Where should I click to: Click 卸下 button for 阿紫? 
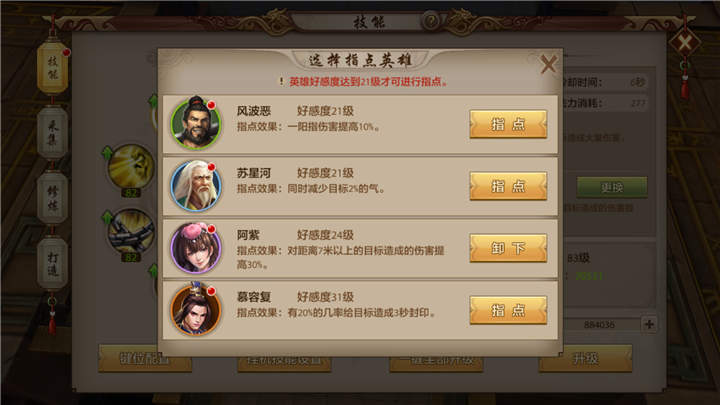tap(508, 248)
